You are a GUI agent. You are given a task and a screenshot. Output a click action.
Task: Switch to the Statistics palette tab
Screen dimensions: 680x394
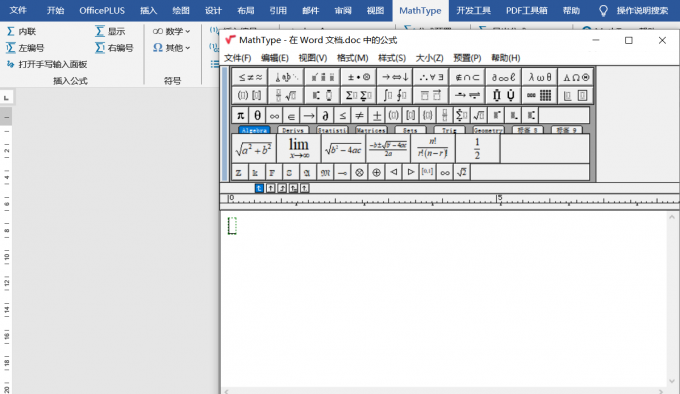[332, 130]
